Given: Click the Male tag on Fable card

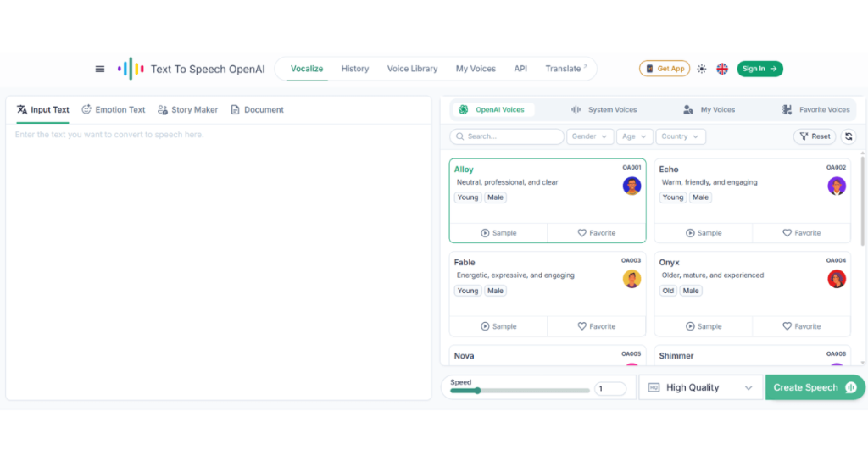Looking at the screenshot, I should point(495,291).
